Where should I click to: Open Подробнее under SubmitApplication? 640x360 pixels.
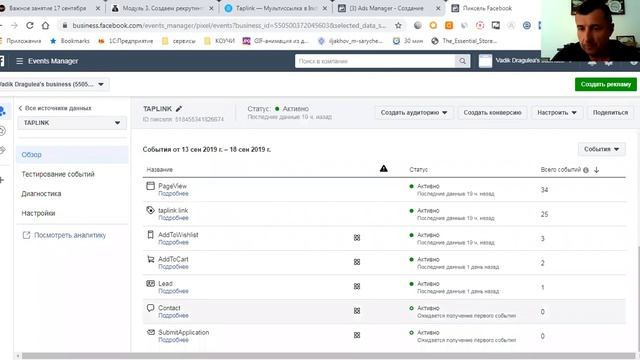[x=173, y=340]
